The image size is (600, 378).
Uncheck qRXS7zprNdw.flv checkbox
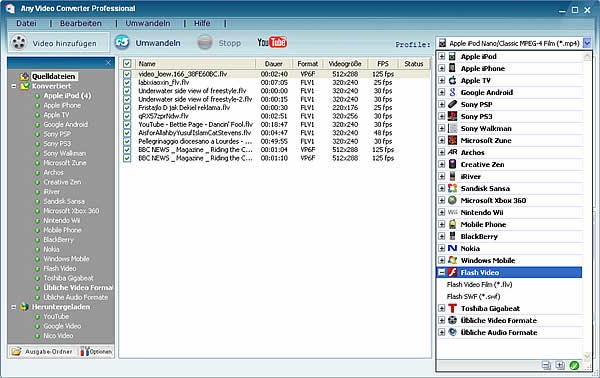(x=127, y=116)
